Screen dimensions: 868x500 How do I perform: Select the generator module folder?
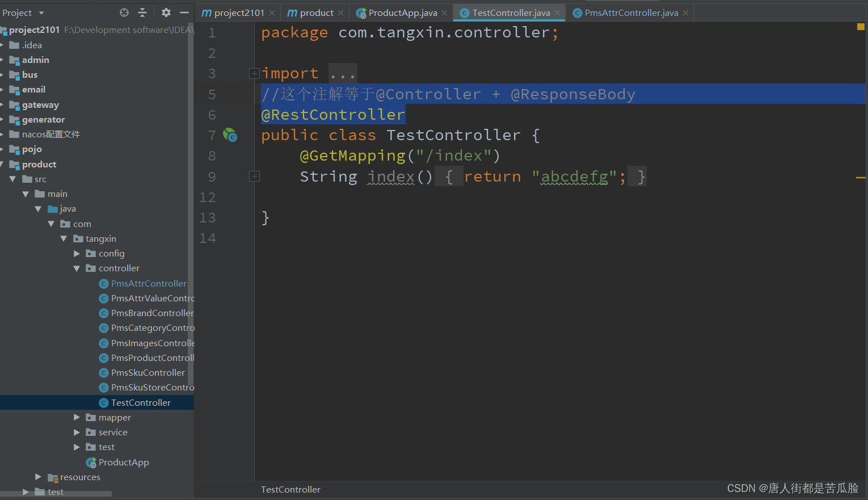(x=43, y=119)
